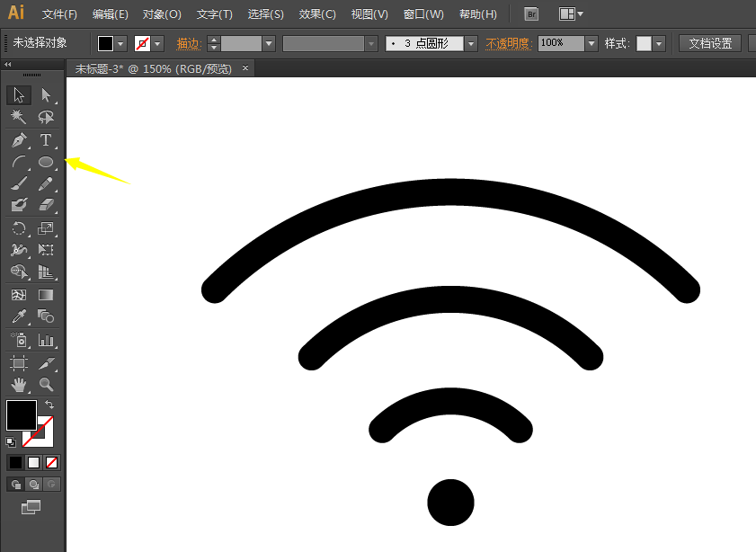The image size is (756, 552).
Task: Open the 窗口 menu
Action: tap(422, 13)
